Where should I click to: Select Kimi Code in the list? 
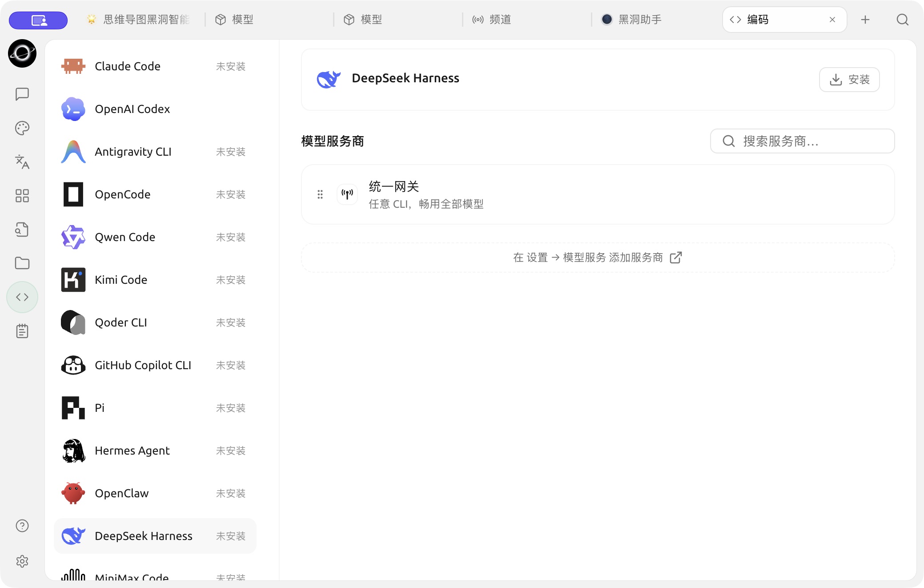(x=155, y=280)
